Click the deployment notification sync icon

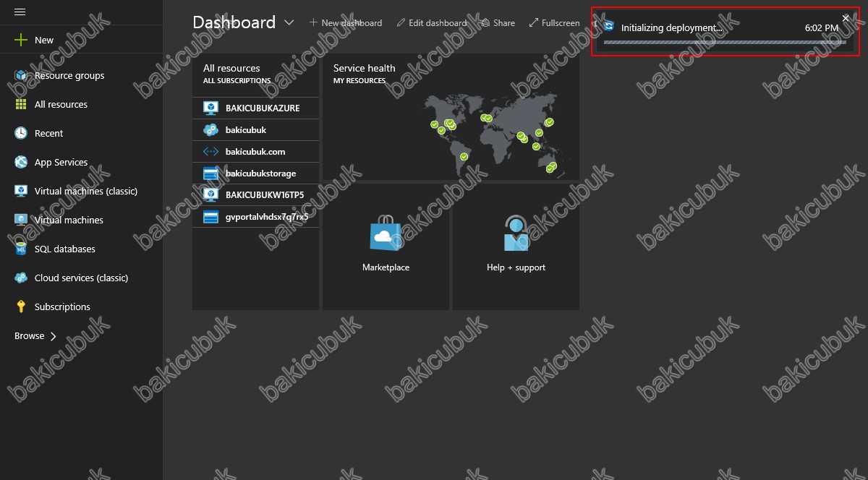pyautogui.click(x=608, y=26)
